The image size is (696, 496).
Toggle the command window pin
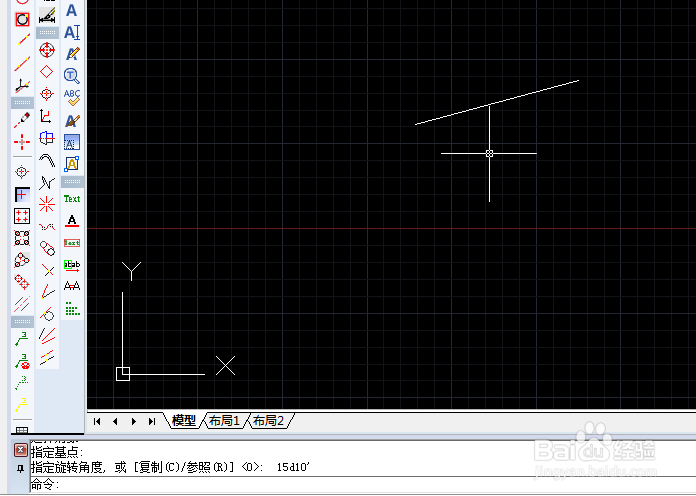pyautogui.click(x=20, y=468)
